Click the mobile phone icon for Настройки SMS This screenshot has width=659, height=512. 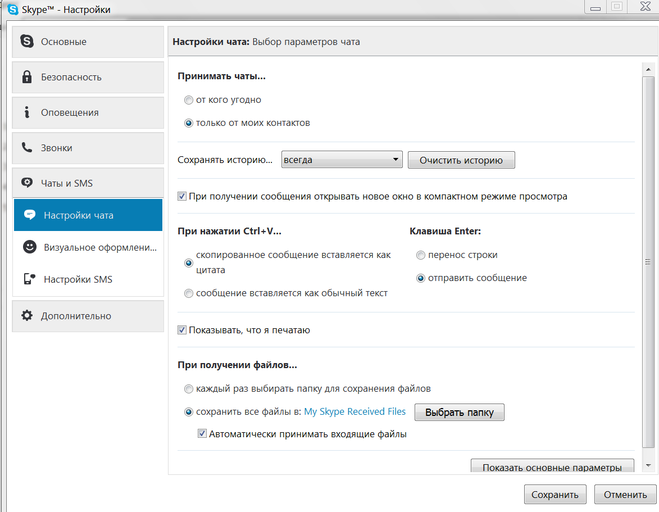(x=29, y=279)
